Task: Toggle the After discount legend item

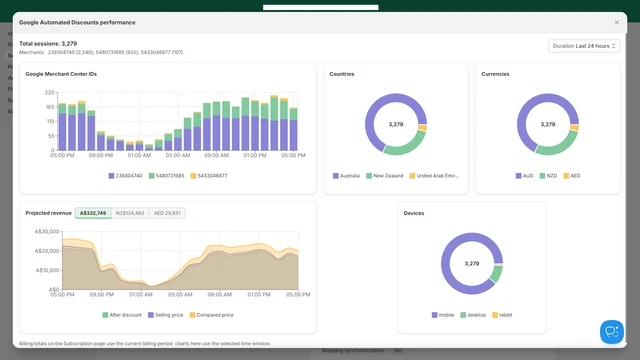Action: click(x=122, y=315)
